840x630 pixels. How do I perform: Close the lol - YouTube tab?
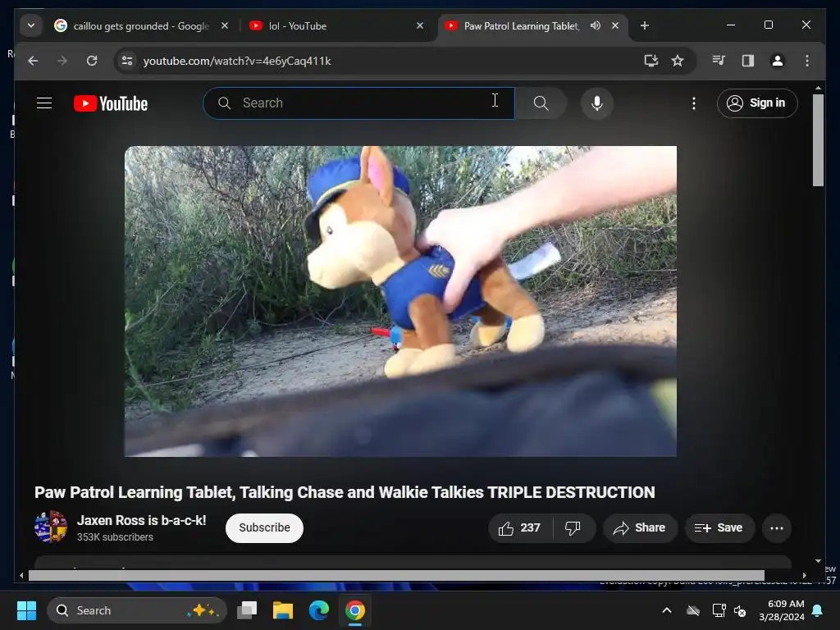[x=420, y=25]
